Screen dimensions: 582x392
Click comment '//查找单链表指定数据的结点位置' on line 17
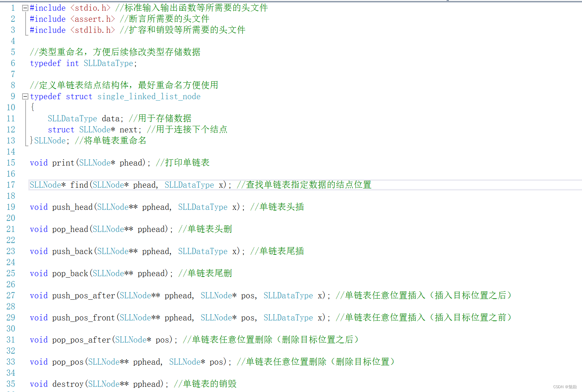click(x=304, y=185)
